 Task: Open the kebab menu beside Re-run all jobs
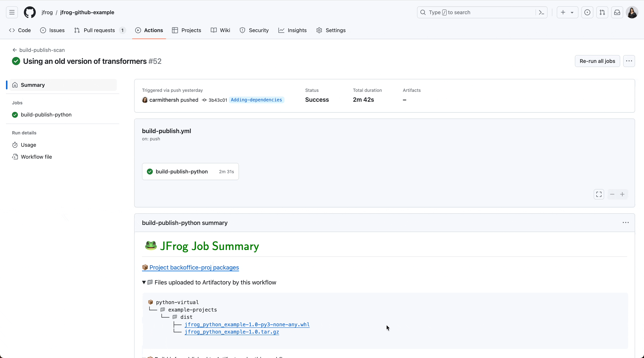pos(629,61)
